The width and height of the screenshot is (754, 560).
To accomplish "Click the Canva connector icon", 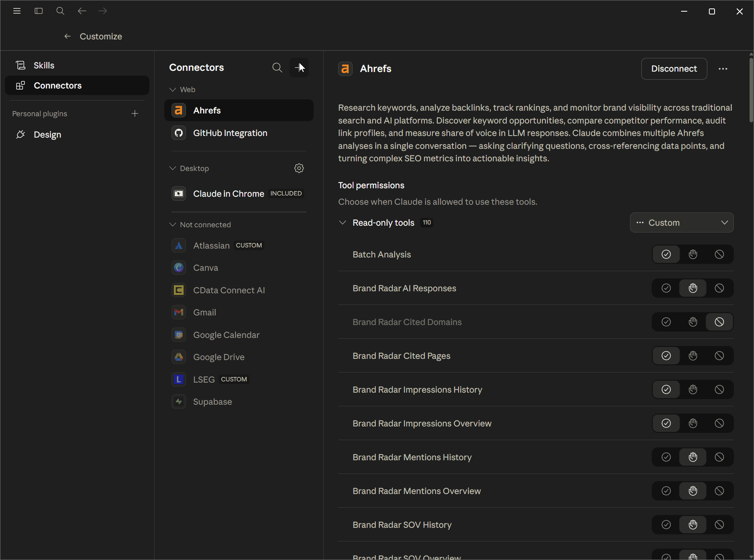I will tap(179, 268).
